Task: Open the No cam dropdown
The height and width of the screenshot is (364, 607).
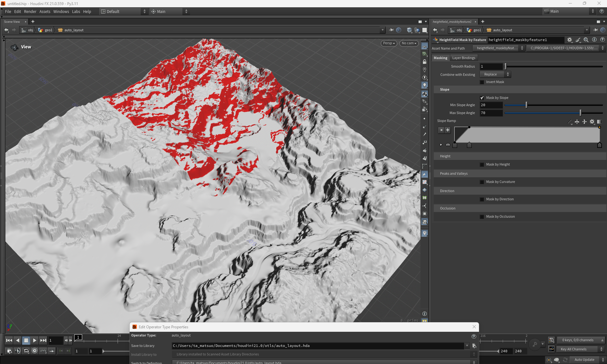Action: point(408,43)
